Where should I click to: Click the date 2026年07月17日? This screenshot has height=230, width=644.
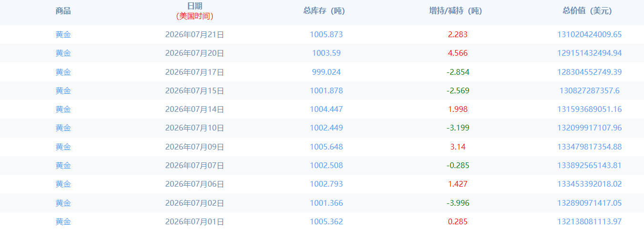point(194,72)
